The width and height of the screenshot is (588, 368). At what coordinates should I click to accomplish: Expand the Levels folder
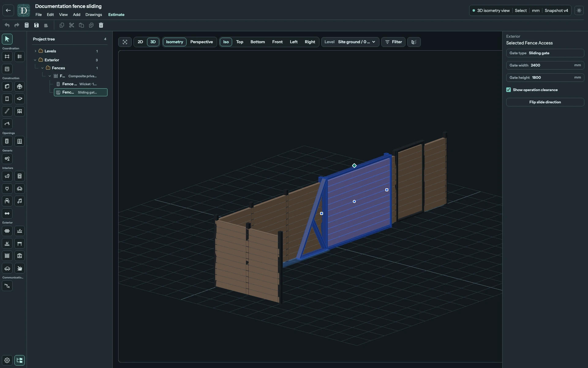(x=36, y=51)
